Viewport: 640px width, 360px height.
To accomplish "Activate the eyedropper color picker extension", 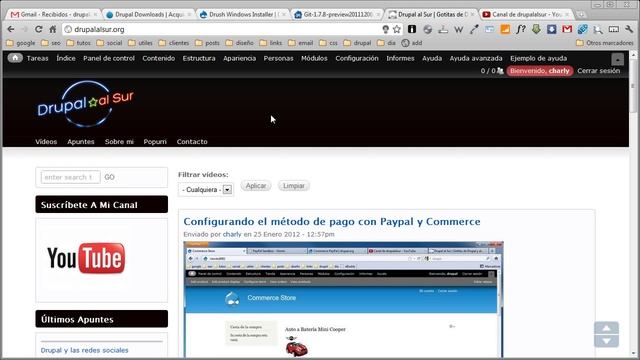I will [474, 29].
